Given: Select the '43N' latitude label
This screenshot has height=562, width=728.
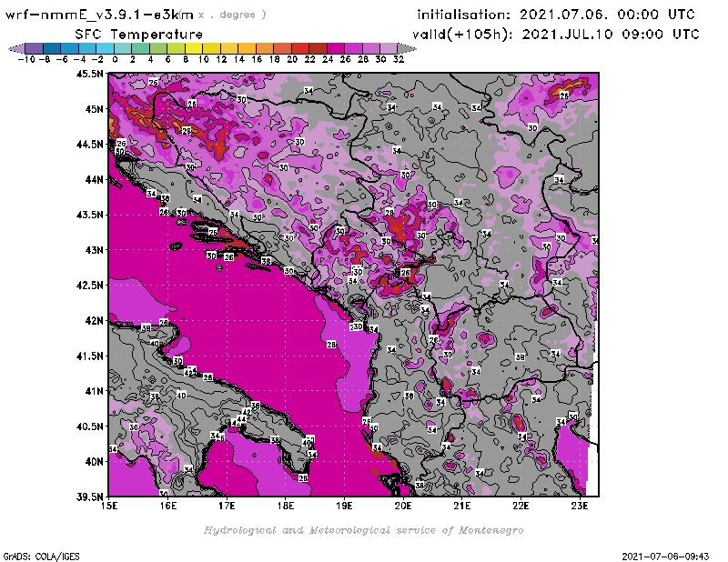Looking at the screenshot, I should coord(94,250).
